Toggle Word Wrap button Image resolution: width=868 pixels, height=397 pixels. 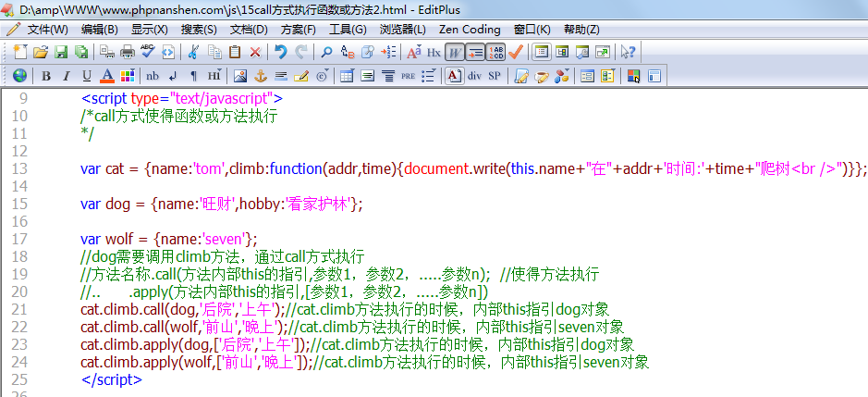tap(455, 52)
